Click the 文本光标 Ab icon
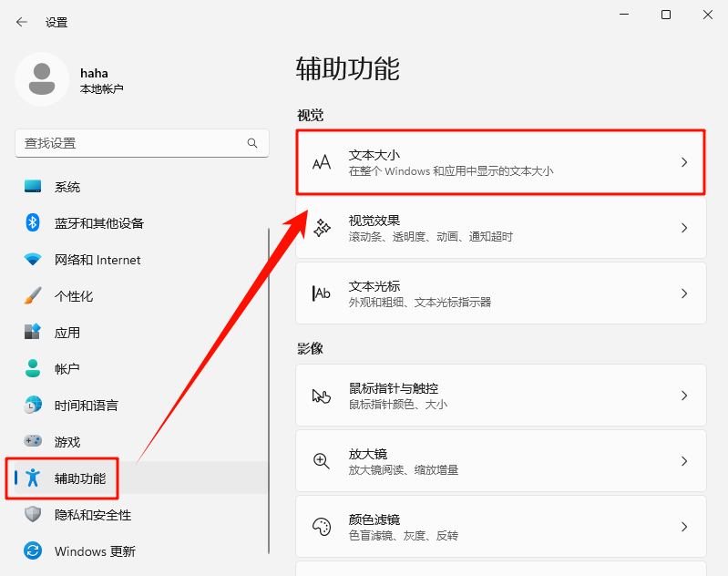This screenshot has height=576, width=728. pos(322,293)
